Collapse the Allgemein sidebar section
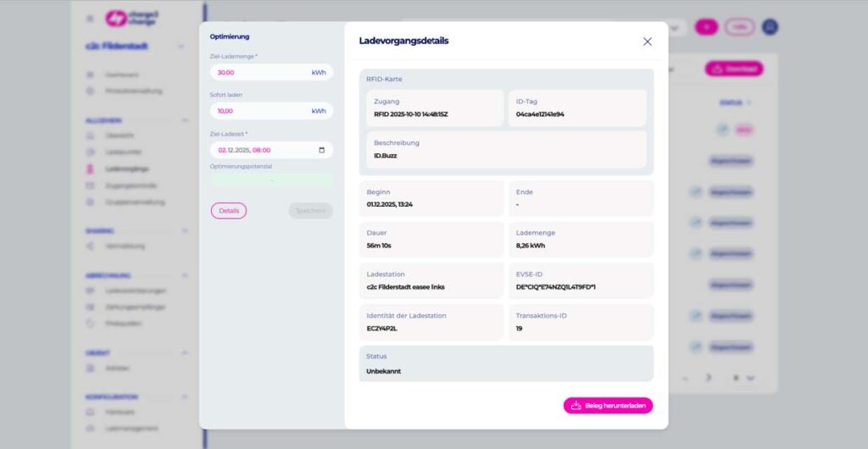The height and width of the screenshot is (449, 868). (185, 120)
